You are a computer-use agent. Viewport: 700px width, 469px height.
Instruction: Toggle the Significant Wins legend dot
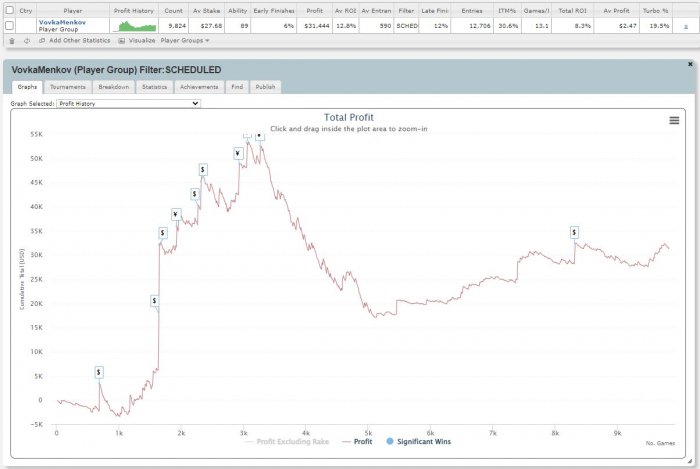(390, 441)
